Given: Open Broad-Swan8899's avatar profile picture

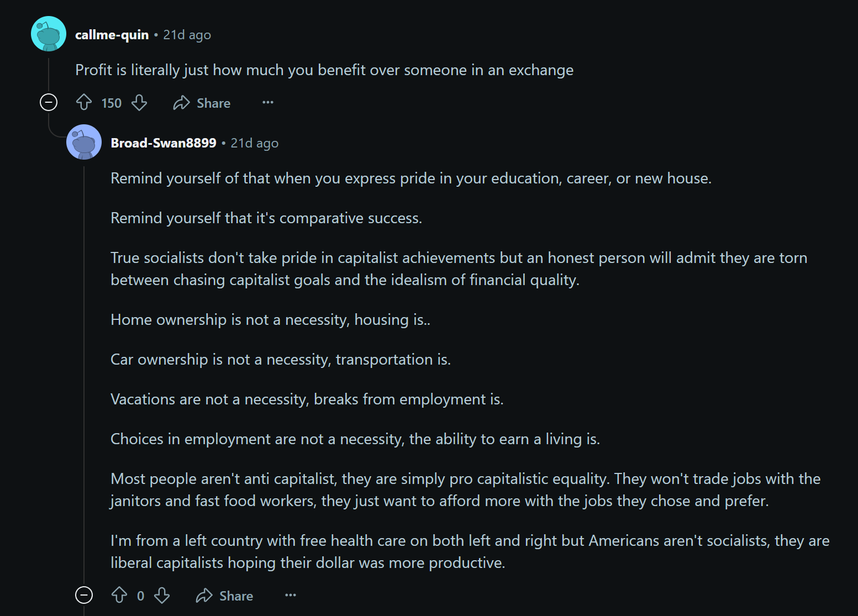Looking at the screenshot, I should [x=84, y=142].
